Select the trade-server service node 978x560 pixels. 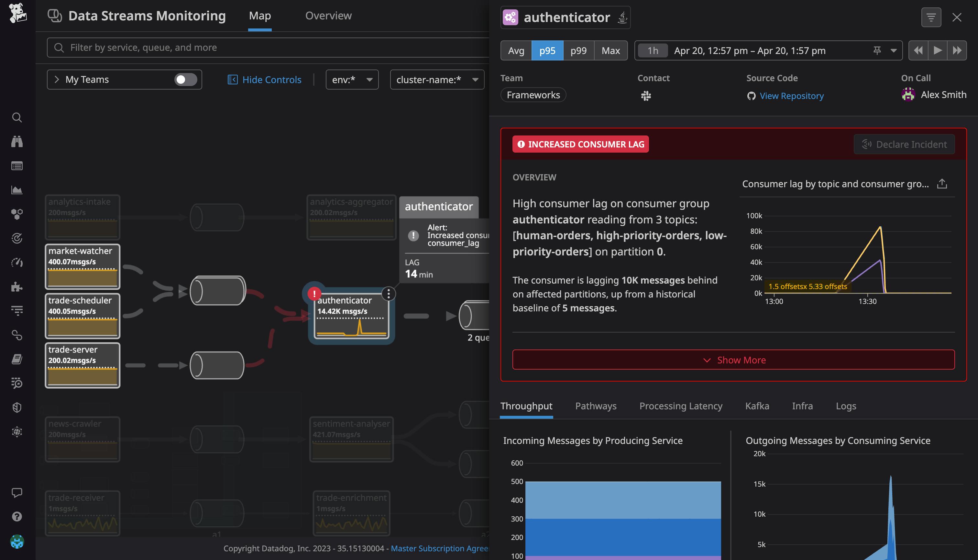[x=82, y=365]
